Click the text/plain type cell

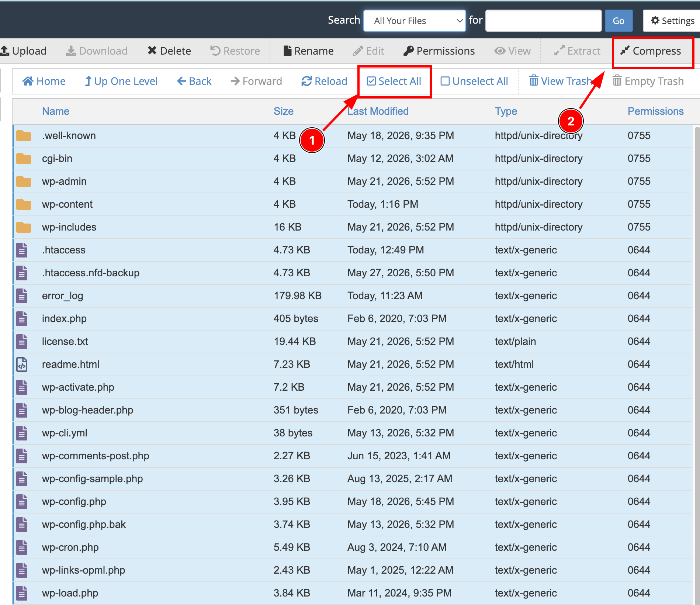[515, 342]
